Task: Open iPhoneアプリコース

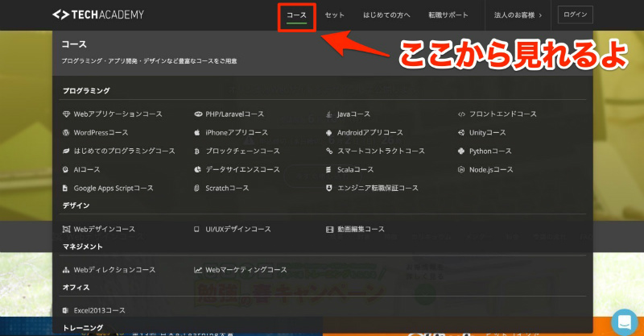Action: [237, 132]
